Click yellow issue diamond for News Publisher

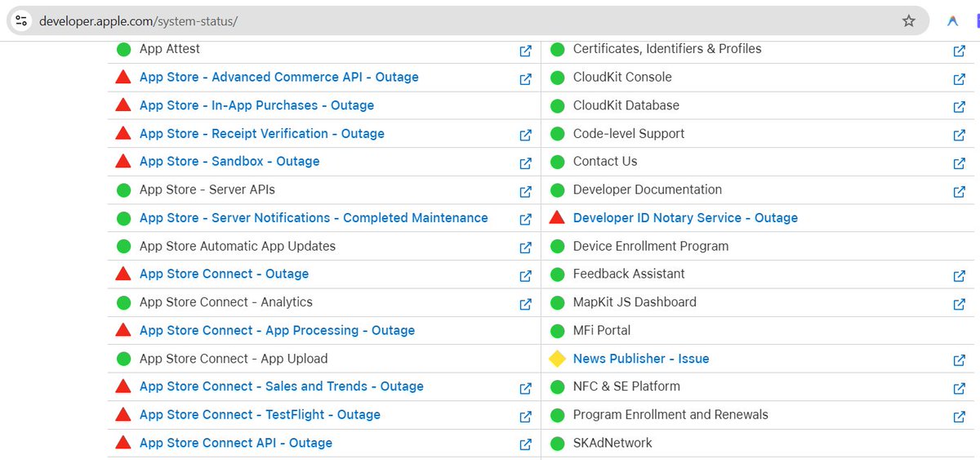557,359
